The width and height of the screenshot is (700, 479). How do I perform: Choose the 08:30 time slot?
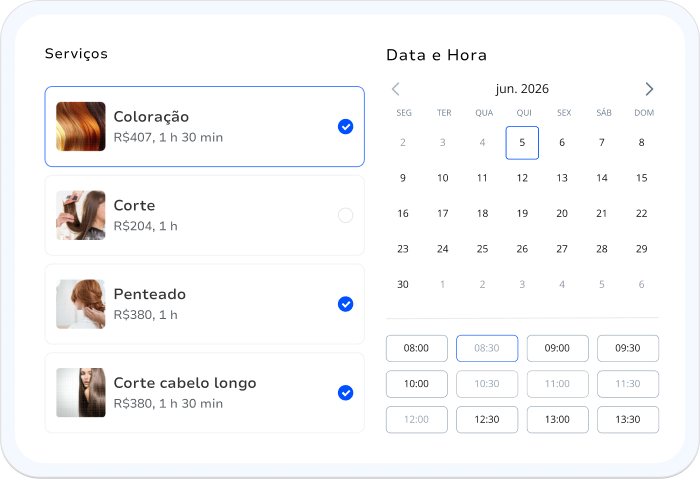pyautogui.click(x=487, y=348)
